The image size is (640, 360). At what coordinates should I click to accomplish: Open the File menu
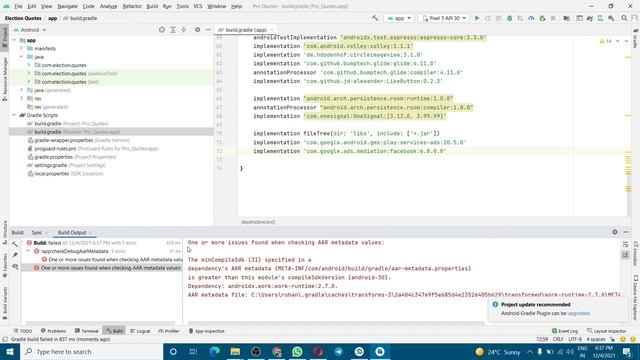18,6
